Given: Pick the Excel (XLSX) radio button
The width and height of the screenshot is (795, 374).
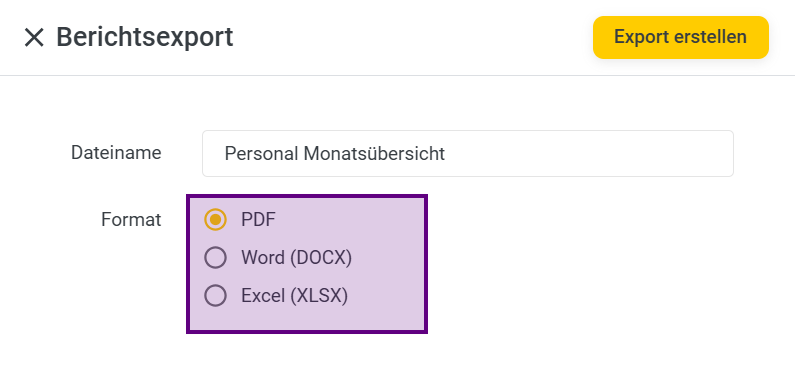Looking at the screenshot, I should 215,295.
